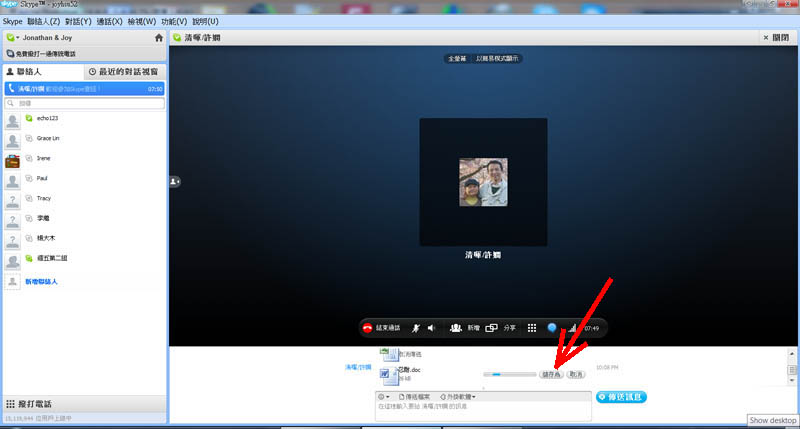Select contact Irene
The image size is (800, 429).
(85, 160)
